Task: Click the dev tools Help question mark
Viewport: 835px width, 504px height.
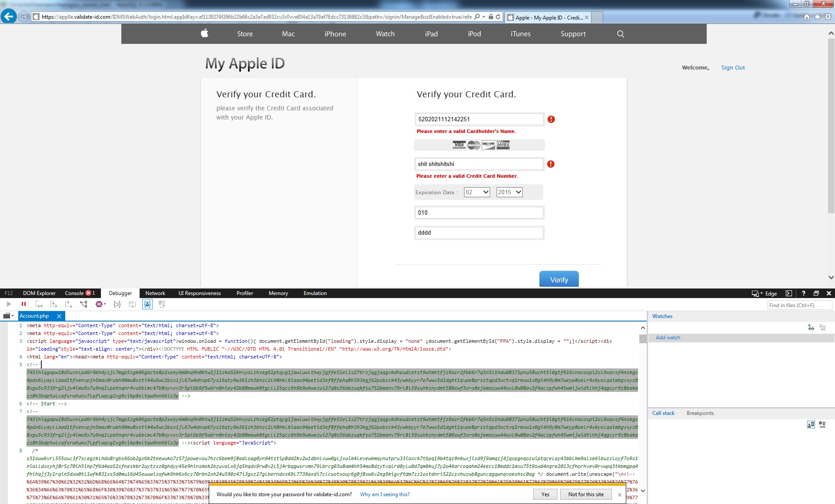Action: 803,293
